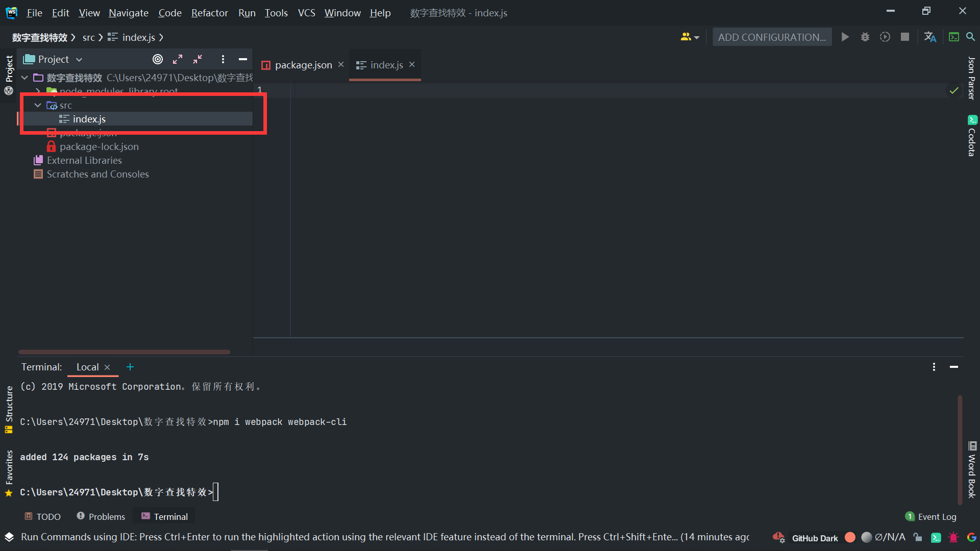Viewport: 980px width, 551px height.
Task: Click the locate/select opened file target icon
Action: coord(158,59)
